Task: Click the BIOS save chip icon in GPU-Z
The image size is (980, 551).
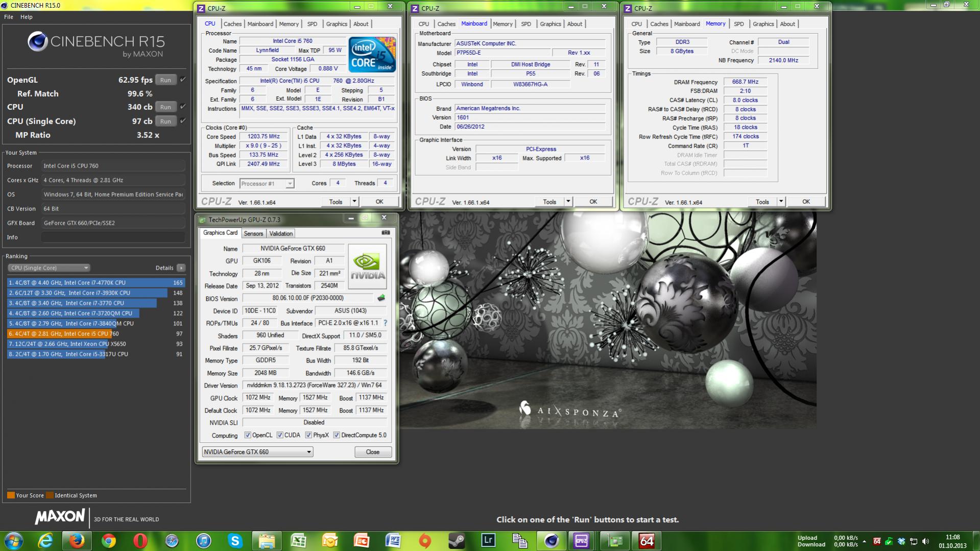Action: [381, 298]
